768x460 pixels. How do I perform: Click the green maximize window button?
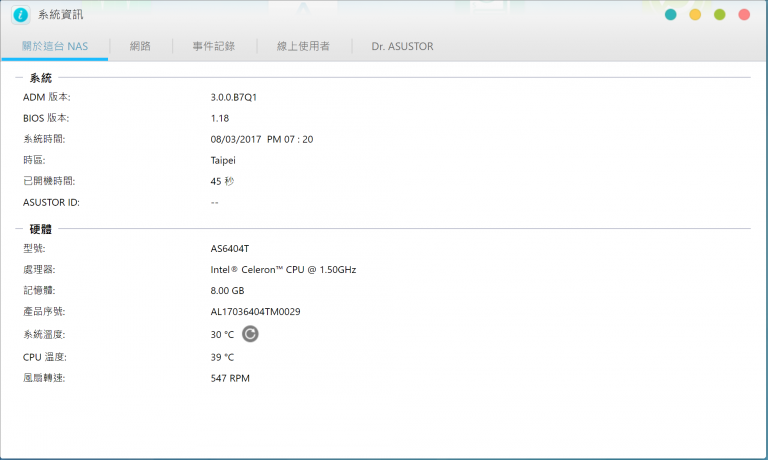(x=720, y=15)
